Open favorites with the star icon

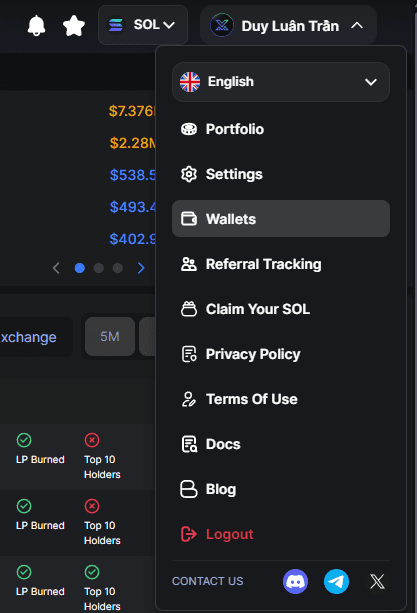(74, 26)
